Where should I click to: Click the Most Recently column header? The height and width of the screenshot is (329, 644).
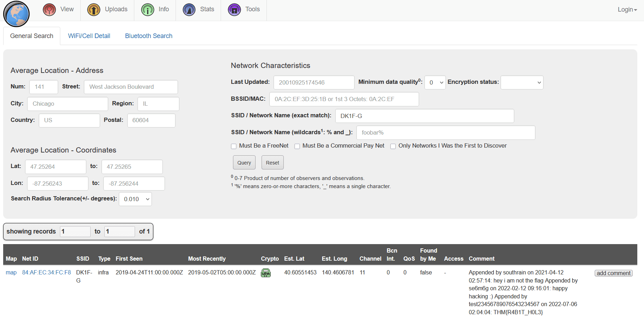(207, 259)
